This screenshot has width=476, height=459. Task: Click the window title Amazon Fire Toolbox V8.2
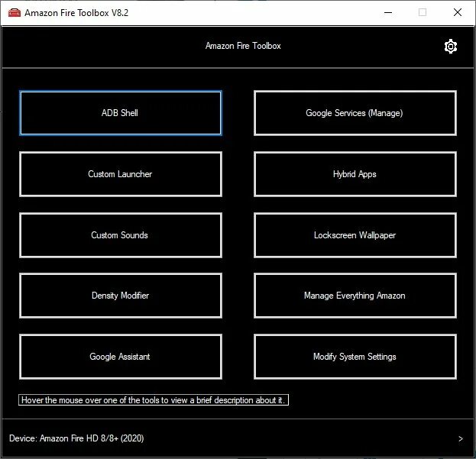[76, 13]
